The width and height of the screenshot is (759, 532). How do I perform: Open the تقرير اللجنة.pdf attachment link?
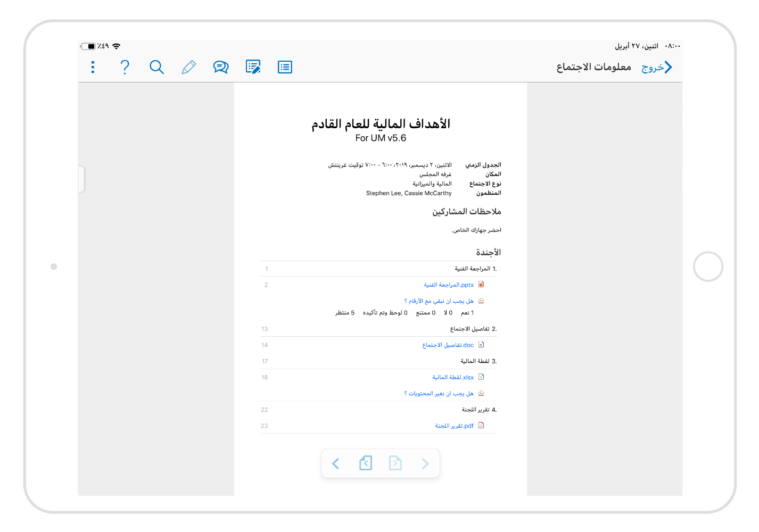[x=455, y=426]
